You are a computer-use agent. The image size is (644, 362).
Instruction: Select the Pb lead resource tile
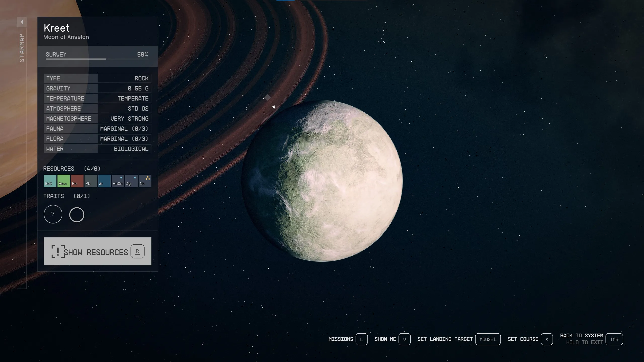point(91,181)
